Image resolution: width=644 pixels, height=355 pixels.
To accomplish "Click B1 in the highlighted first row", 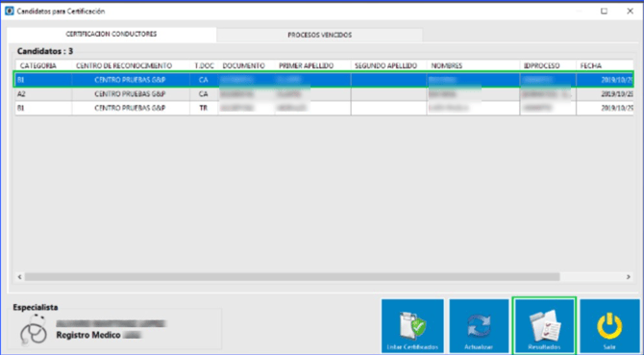I will click(20, 80).
